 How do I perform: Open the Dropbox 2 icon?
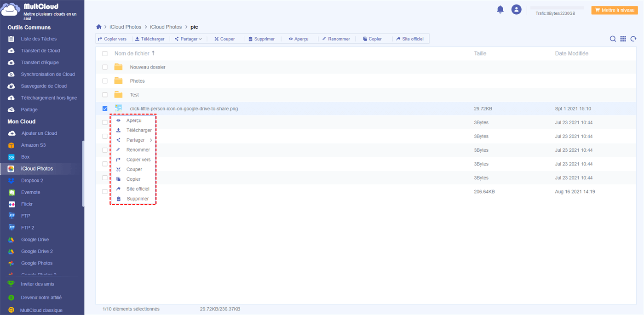coord(11,181)
